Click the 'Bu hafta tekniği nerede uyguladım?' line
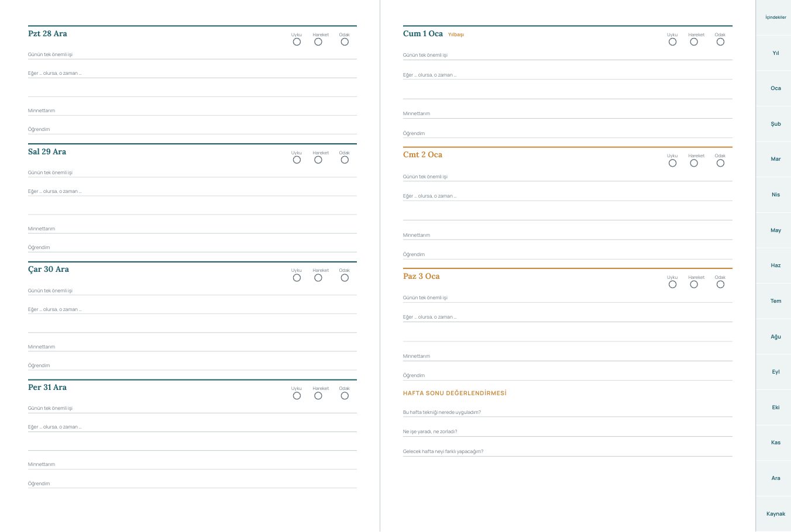This screenshot has height=532, width=791. tap(568, 412)
